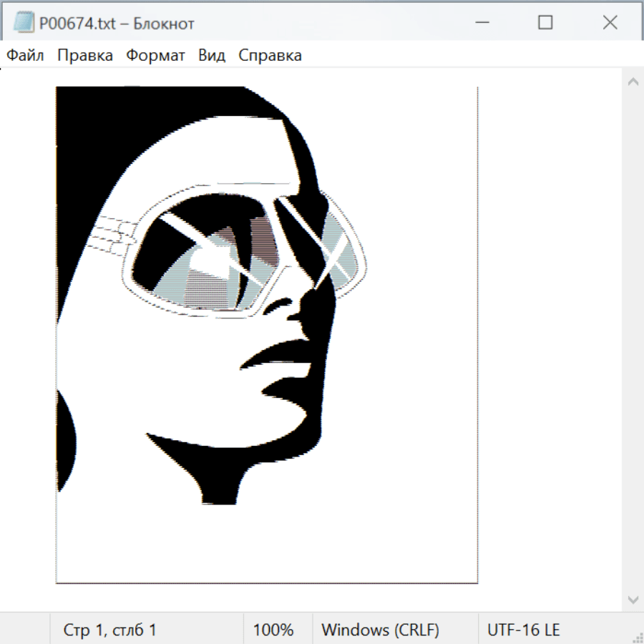Viewport: 644px width, 644px height.
Task: Open the Вид menu
Action: [x=211, y=56]
